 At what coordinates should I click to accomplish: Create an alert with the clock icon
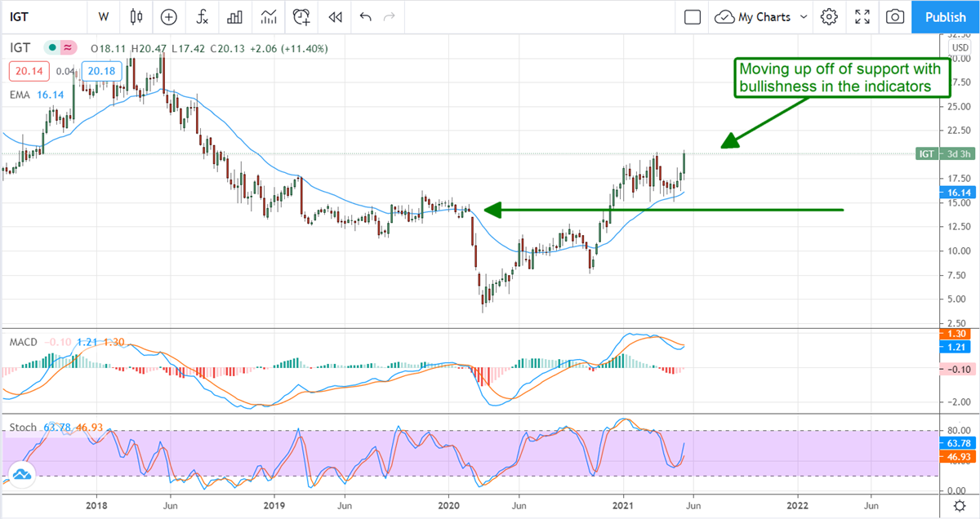point(302,16)
